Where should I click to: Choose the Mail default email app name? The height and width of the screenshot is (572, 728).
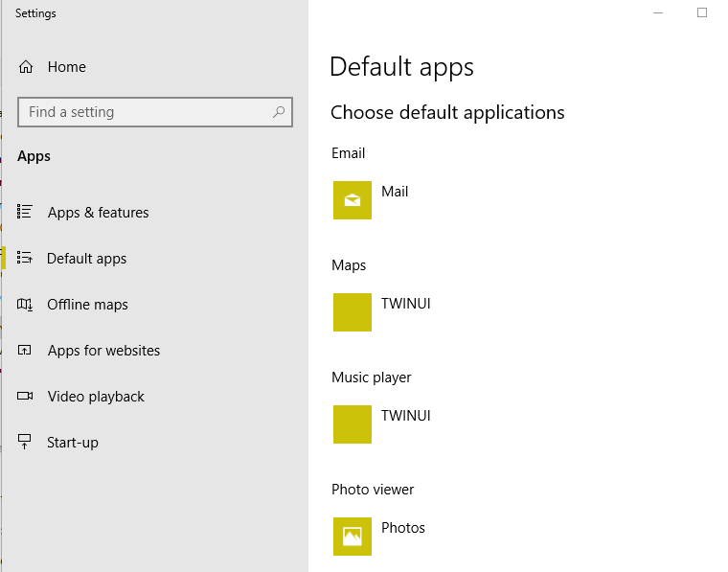[x=395, y=192]
